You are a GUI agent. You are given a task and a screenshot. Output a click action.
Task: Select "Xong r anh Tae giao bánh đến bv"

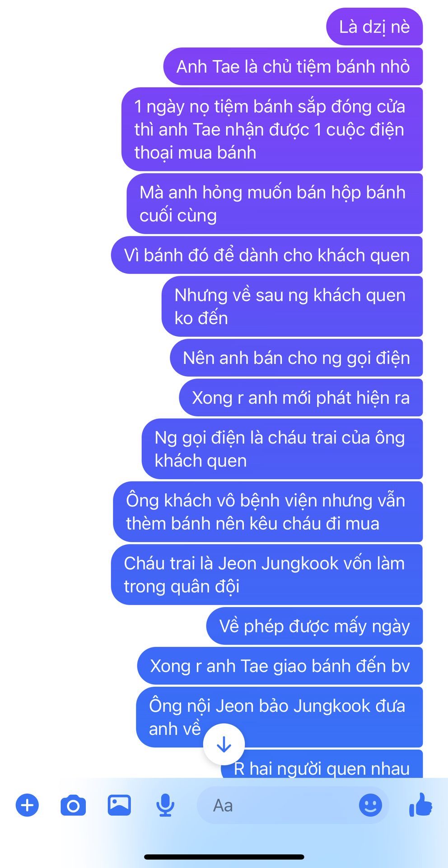(280, 666)
